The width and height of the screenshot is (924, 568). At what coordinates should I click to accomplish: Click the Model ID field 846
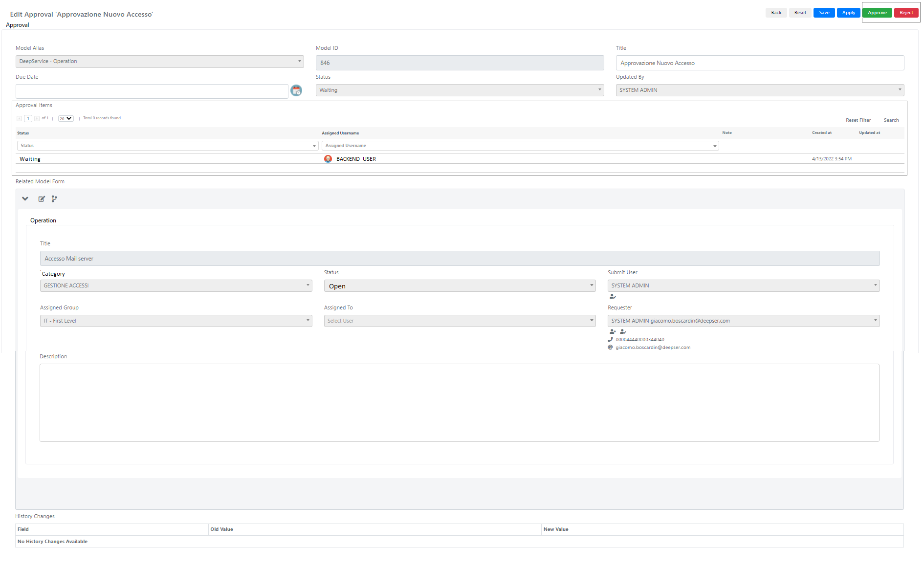[x=460, y=63]
